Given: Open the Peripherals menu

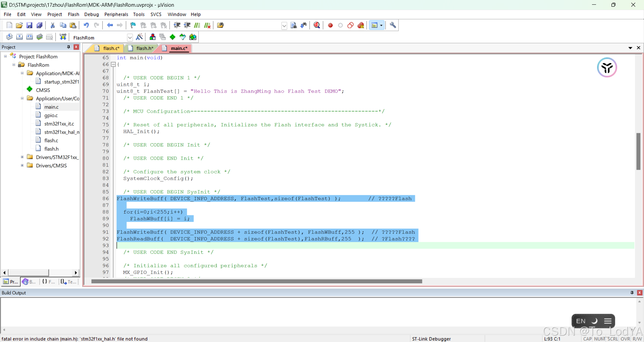Looking at the screenshot, I should pos(116,14).
